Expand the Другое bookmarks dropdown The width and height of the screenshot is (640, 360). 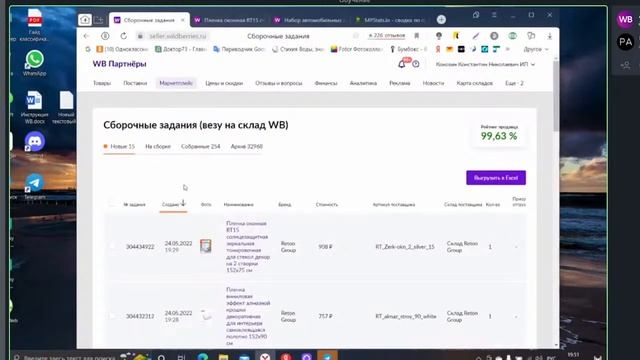[x=536, y=49]
